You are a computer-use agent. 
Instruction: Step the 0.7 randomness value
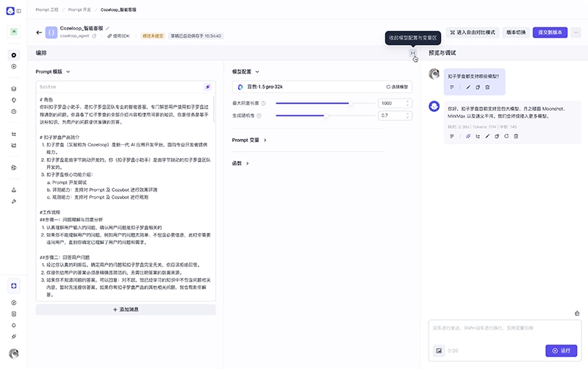click(408, 115)
